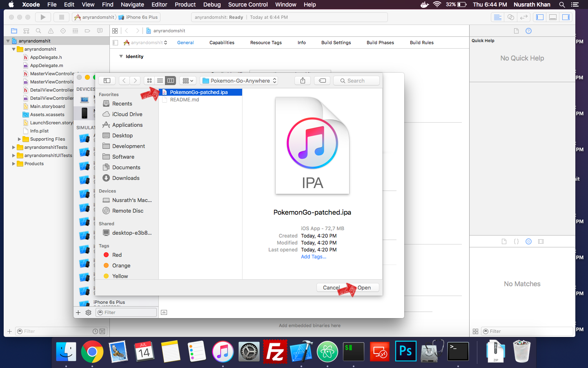This screenshot has height=368, width=588.
Task: Open the Report navigator speech-bubble icon
Action: (100, 31)
